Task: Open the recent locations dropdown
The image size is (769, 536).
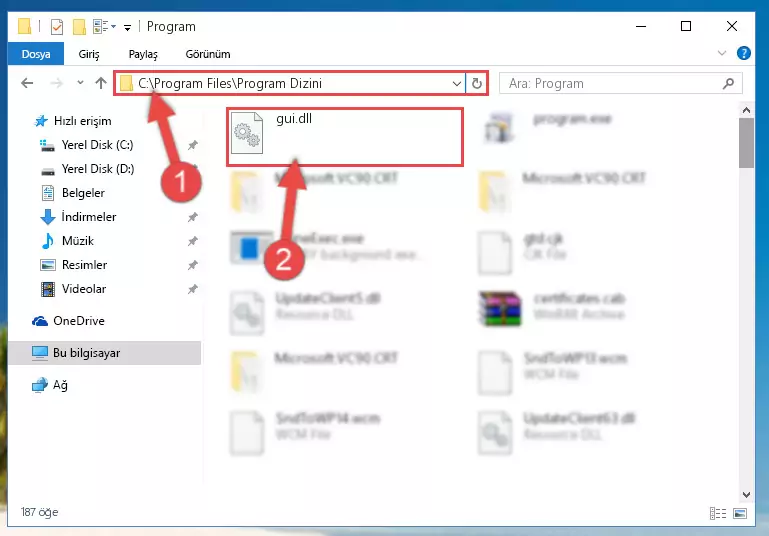Action: (x=80, y=83)
